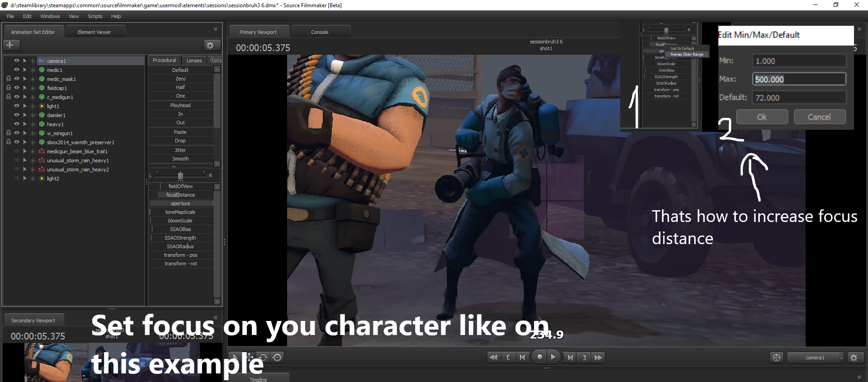Open the Windows menu
This screenshot has width=868, height=382.
50,16
